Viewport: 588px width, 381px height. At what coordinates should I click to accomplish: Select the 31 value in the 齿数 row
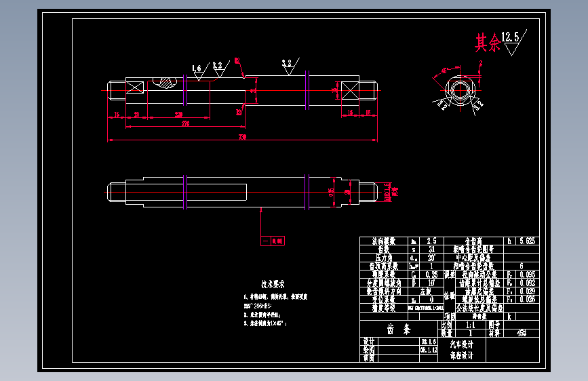(431, 249)
